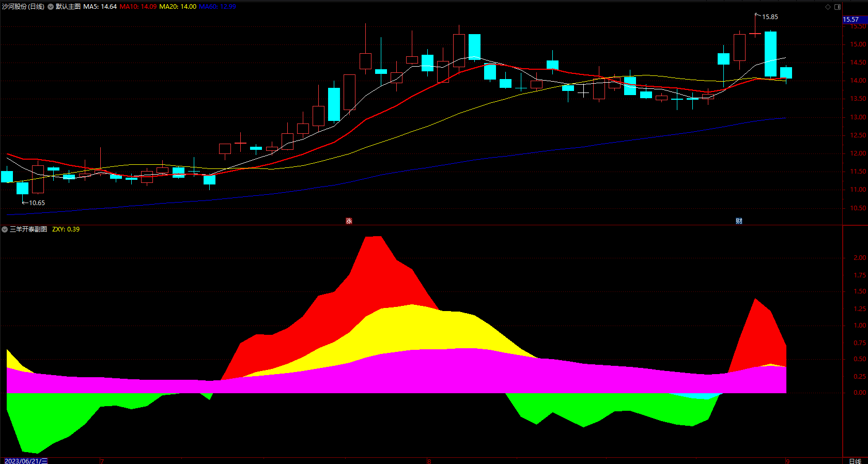The height and width of the screenshot is (464, 868).
Task: Select the red MA10: 14.09 label
Action: pyautogui.click(x=138, y=7)
